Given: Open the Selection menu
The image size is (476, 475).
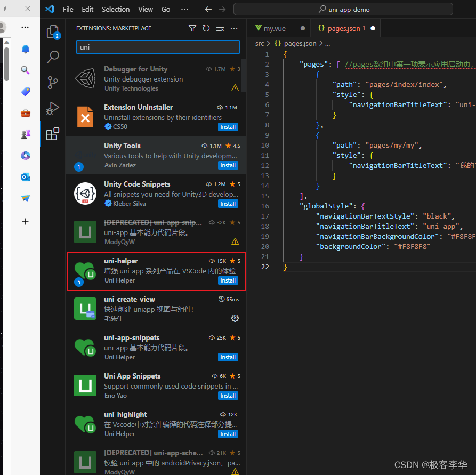Looking at the screenshot, I should [116, 10].
